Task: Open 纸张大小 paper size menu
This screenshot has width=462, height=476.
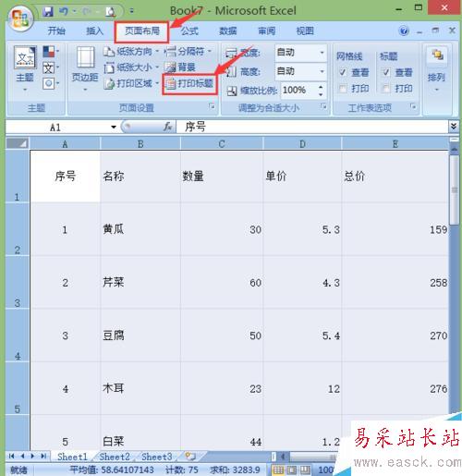Action: coord(131,67)
